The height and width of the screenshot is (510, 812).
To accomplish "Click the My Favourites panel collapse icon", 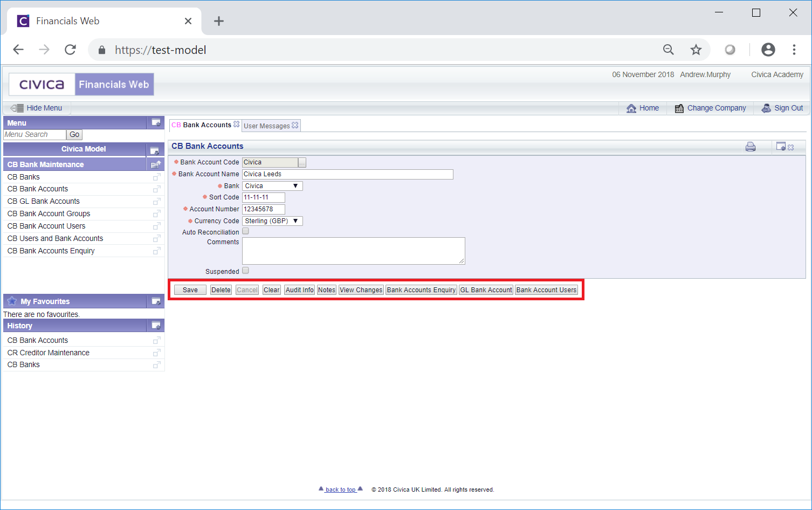I will click(x=156, y=301).
